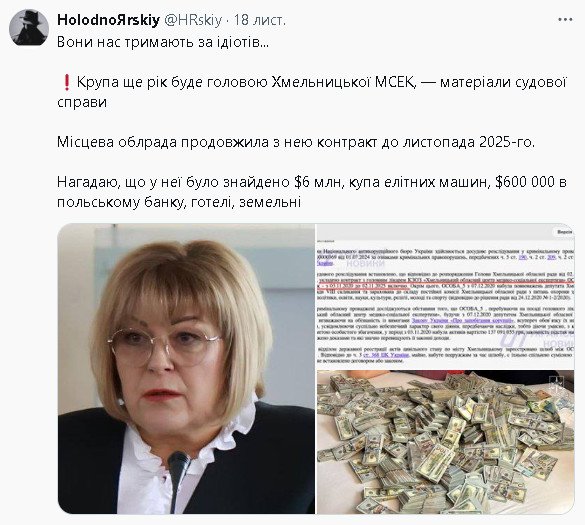Open the court document screenshot image
Image resolution: width=585 pixels, height=525 pixels.
445,296
